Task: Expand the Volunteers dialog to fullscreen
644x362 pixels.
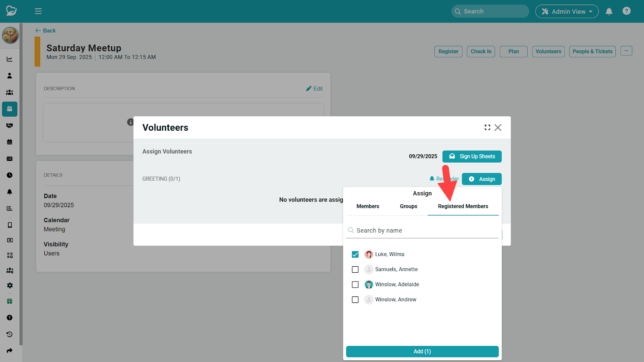Action: pyautogui.click(x=487, y=128)
